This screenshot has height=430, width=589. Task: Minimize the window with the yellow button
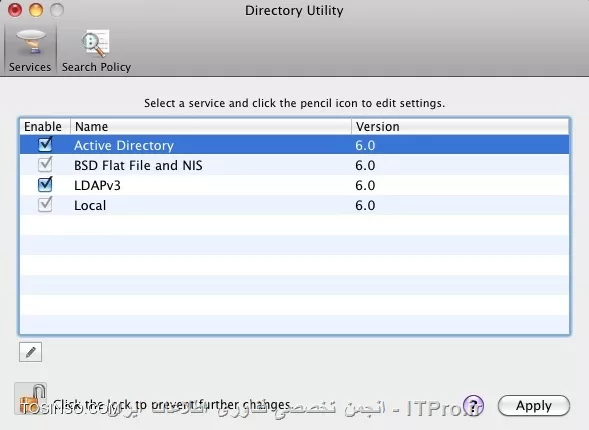point(36,10)
